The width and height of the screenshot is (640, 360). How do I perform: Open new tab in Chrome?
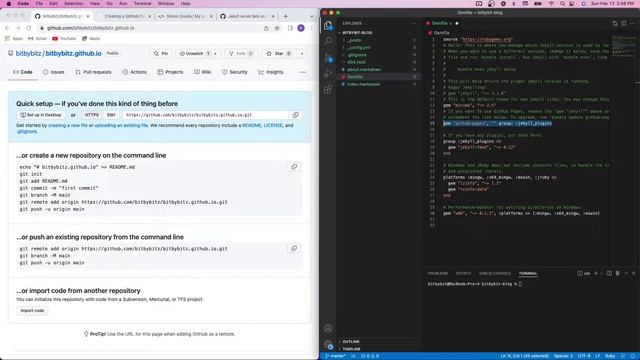[x=286, y=16]
